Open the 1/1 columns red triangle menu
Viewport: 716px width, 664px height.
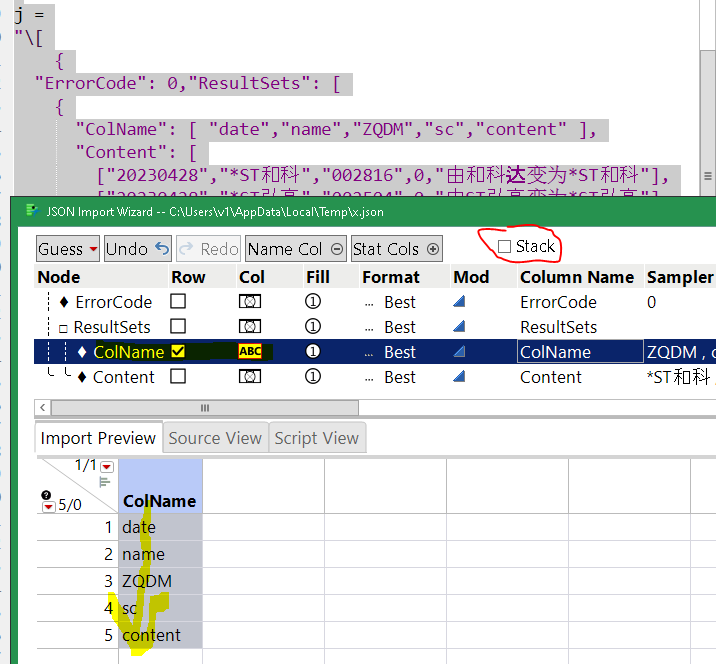pyautogui.click(x=107, y=467)
